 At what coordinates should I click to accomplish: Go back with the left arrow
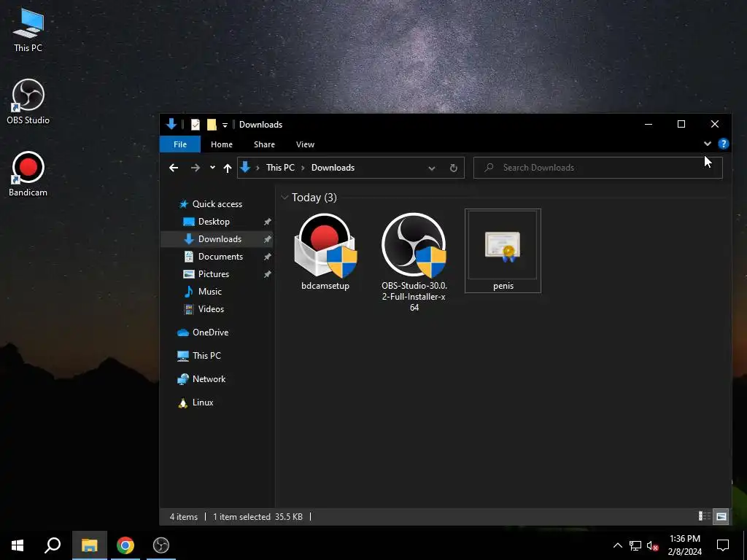pyautogui.click(x=174, y=168)
